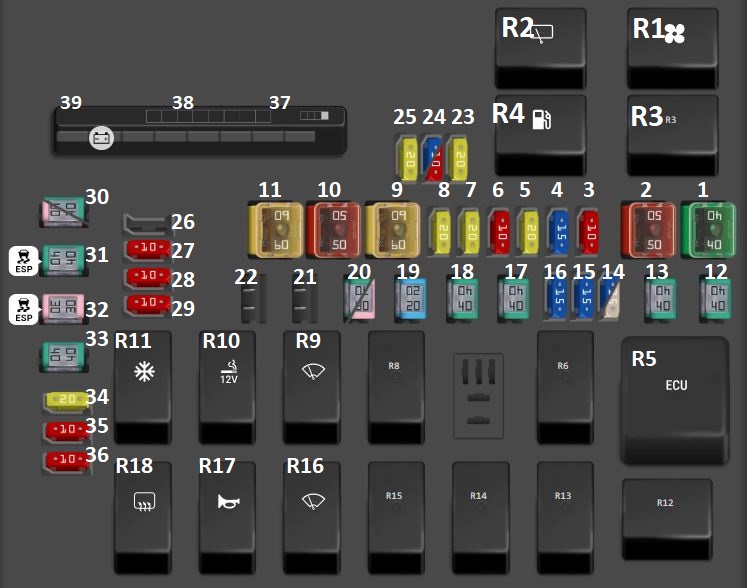Select relay R12
This screenshot has height=588, width=747.
click(667, 519)
